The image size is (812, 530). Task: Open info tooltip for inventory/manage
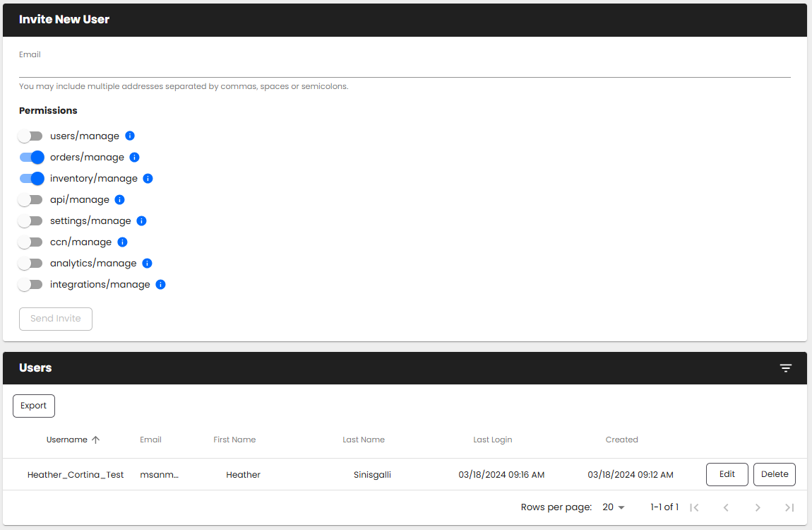[148, 178]
